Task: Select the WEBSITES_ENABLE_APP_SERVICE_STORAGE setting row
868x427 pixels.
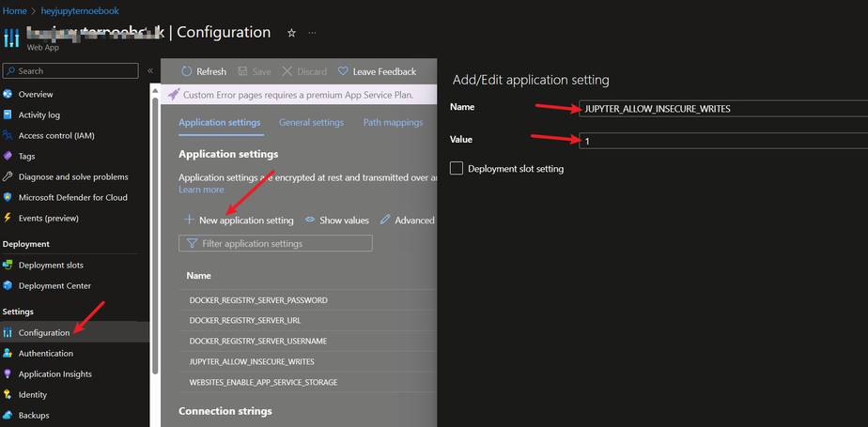Action: pyautogui.click(x=308, y=382)
